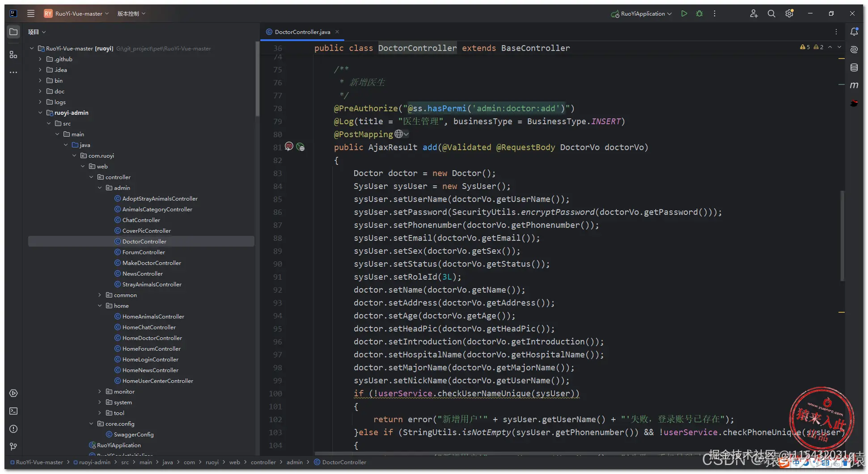Open the Maven tool window
Image resolution: width=868 pixels, height=474 pixels.
tap(854, 85)
